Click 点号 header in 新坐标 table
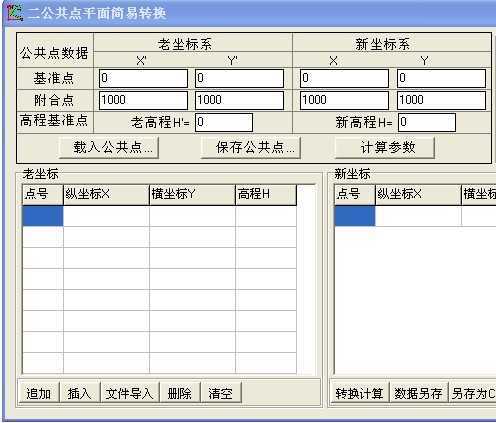The image size is (496, 423). click(x=355, y=194)
